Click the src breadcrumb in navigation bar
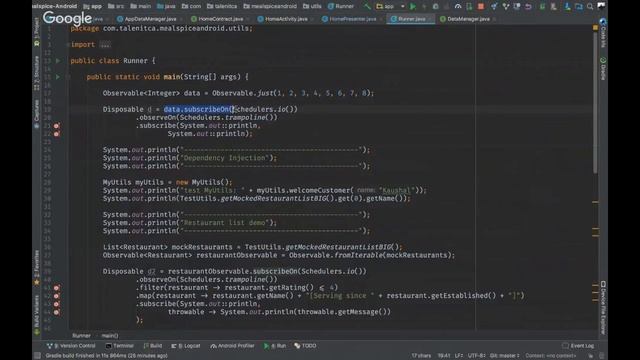Image resolution: width=640 pixels, height=360 pixels. [116, 6]
